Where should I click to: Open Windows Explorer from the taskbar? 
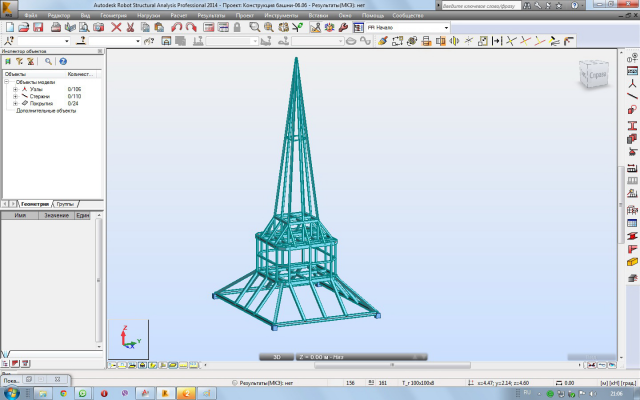click(43, 393)
